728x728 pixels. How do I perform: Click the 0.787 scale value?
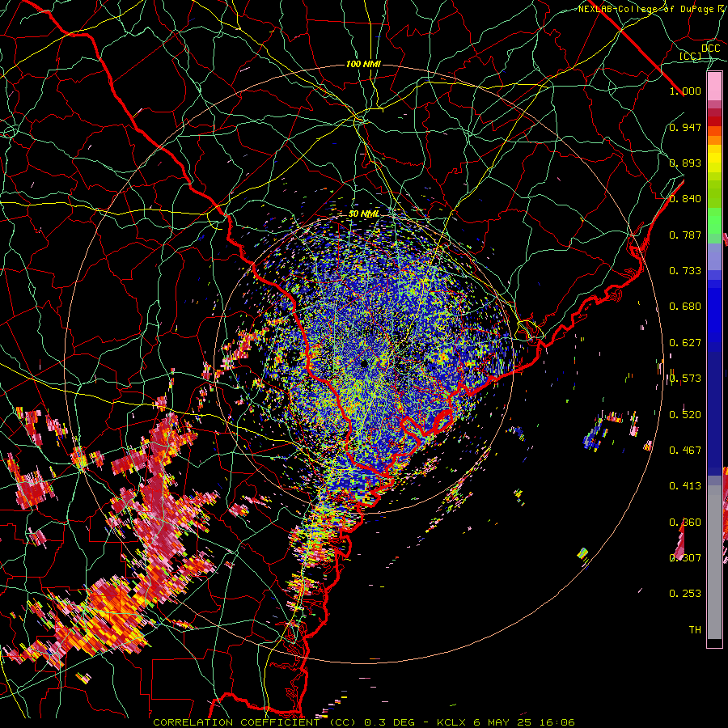coord(685,235)
